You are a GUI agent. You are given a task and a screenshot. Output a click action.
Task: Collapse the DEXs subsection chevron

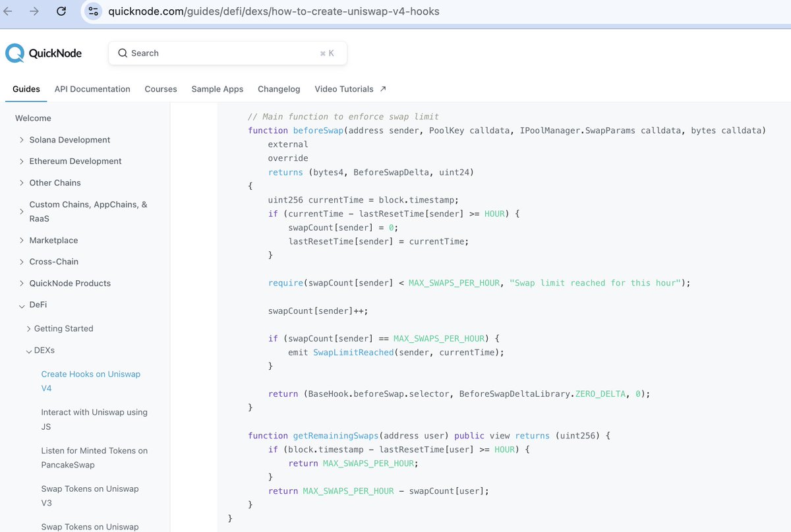[29, 351]
